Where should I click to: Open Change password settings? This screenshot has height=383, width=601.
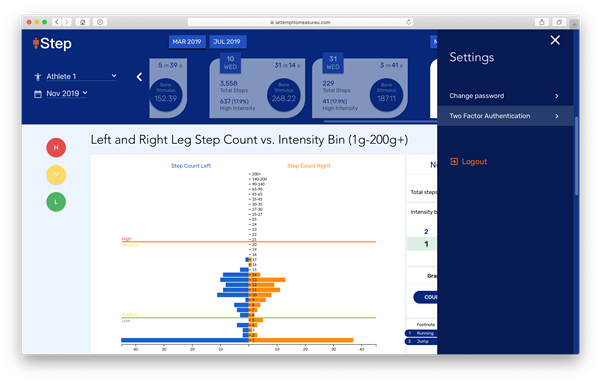tap(505, 96)
